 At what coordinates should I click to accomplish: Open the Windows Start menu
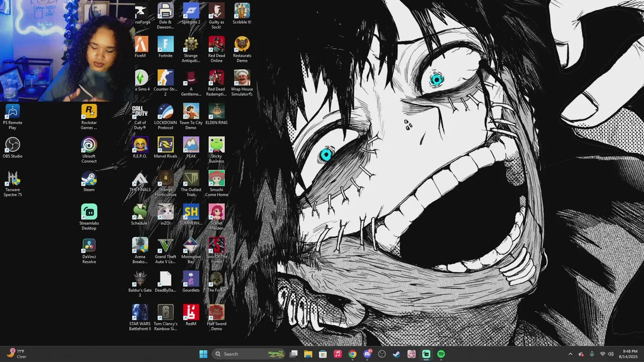pyautogui.click(x=203, y=354)
